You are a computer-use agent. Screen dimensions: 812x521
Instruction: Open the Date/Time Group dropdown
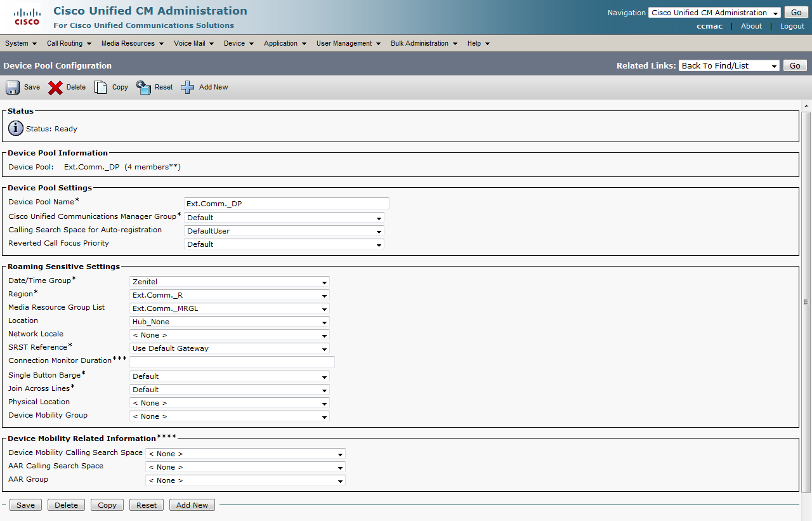point(230,282)
